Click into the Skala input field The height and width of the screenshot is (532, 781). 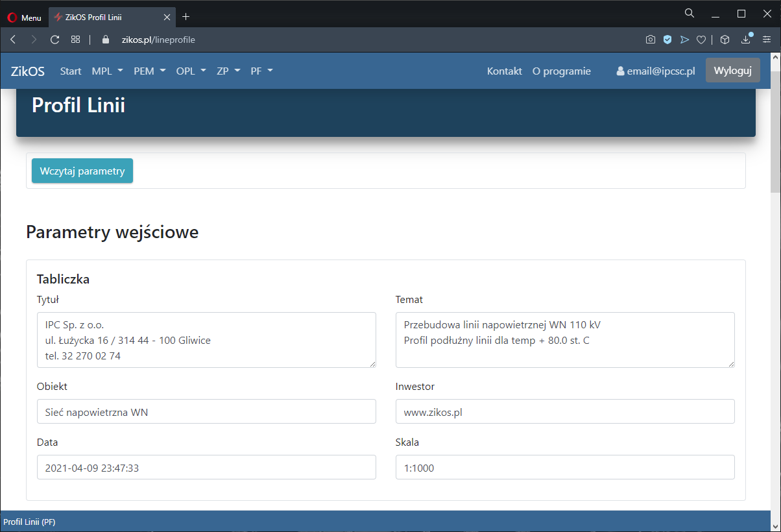[x=564, y=467]
